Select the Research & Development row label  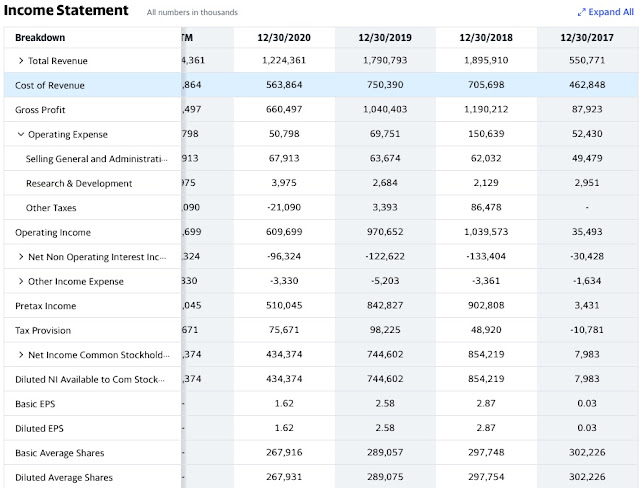(79, 183)
